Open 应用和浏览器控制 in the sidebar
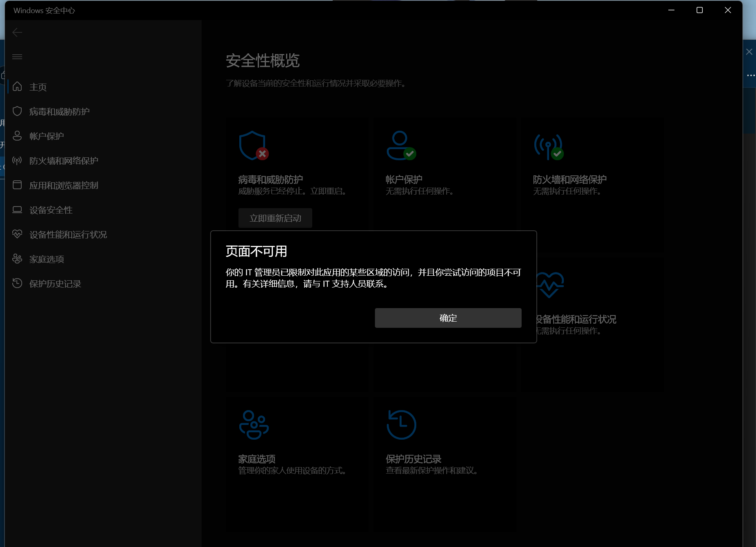Viewport: 756px width, 547px height. 104,185
